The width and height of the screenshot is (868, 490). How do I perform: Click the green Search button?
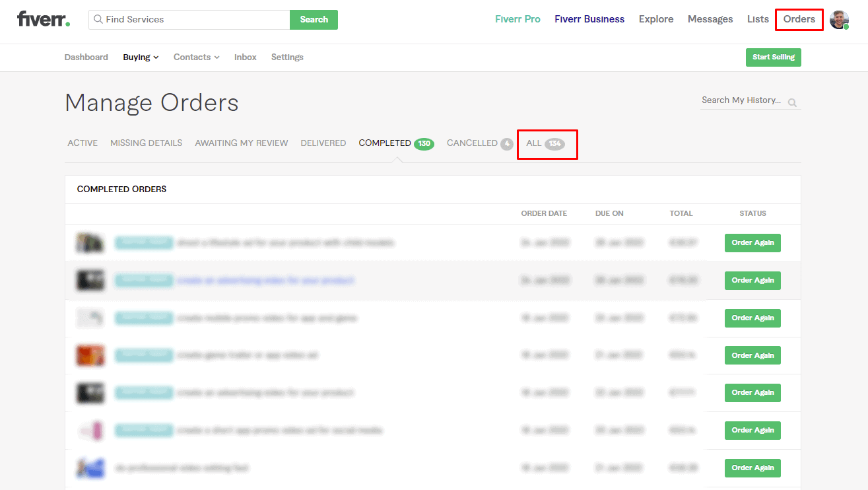[x=314, y=20]
